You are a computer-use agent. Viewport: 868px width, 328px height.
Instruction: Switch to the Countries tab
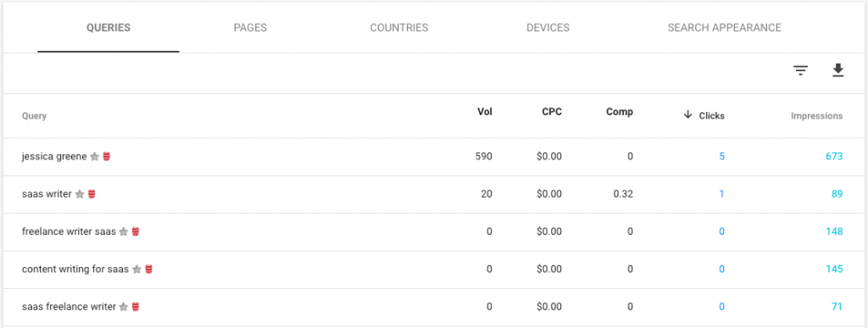[399, 28]
